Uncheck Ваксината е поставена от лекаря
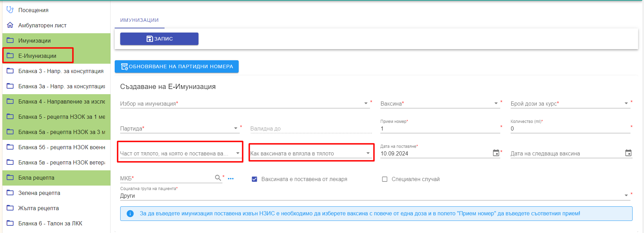 coord(254,179)
